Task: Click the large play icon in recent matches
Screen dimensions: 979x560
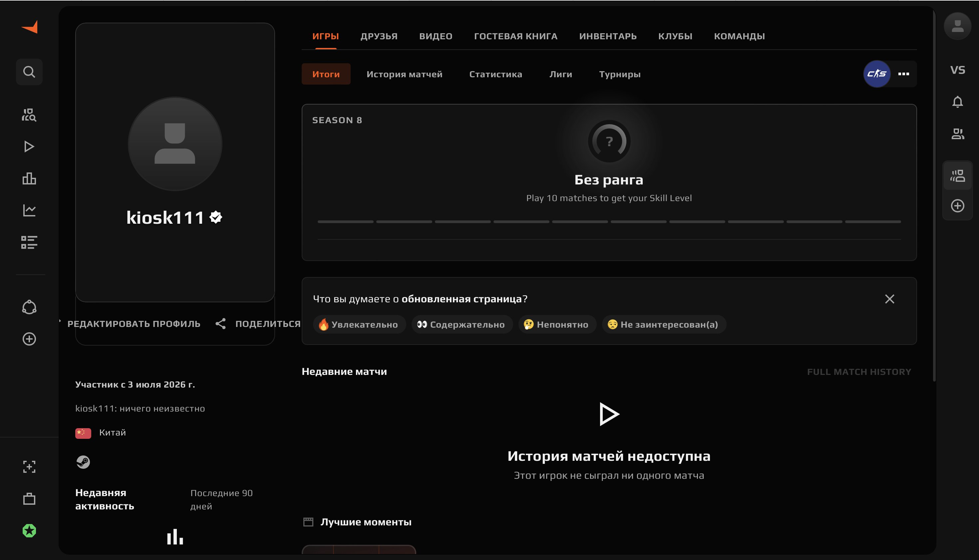Action: tap(609, 414)
